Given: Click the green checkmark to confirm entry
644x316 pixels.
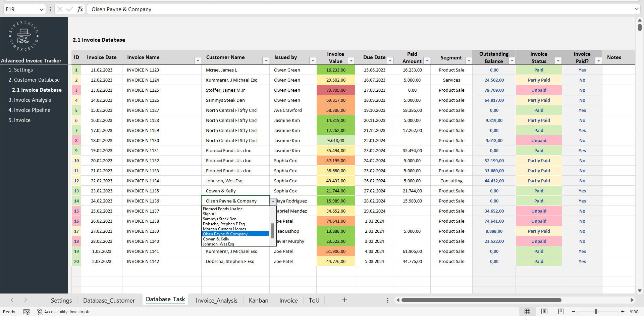Looking at the screenshot, I should pyautogui.click(x=69, y=9).
